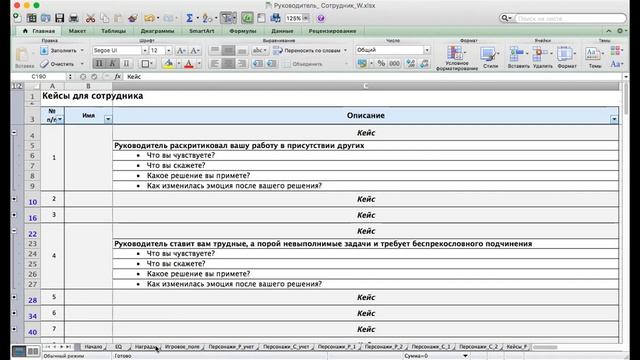The image size is (640, 360).
Task: Click the Increase font size icon
Action: 181,51
